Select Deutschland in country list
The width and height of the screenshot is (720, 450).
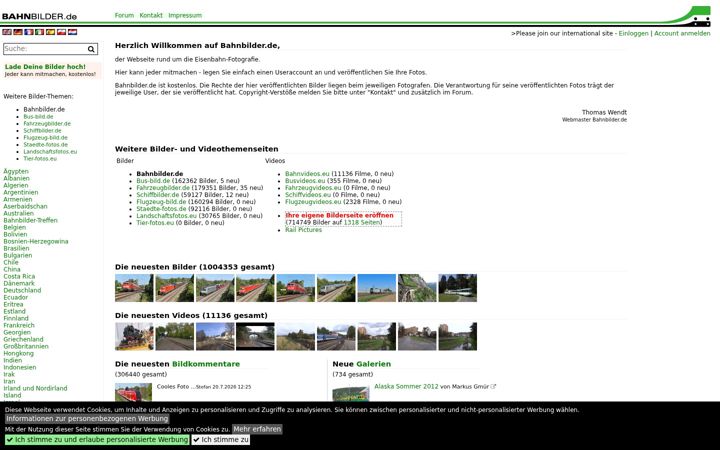click(x=22, y=291)
